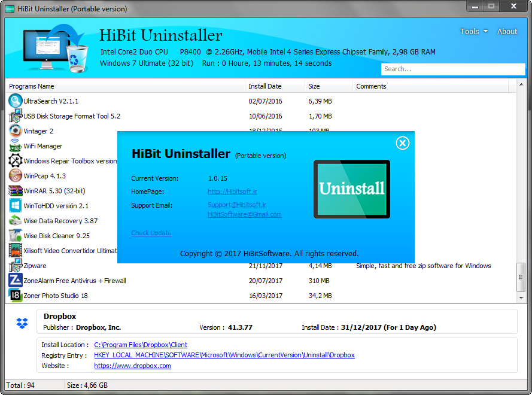Viewport: 532px width, 395px height.
Task: Click in the Search input field
Action: pos(452,69)
